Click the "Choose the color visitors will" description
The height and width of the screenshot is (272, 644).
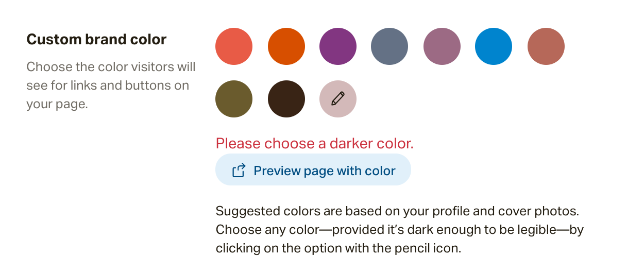[111, 67]
